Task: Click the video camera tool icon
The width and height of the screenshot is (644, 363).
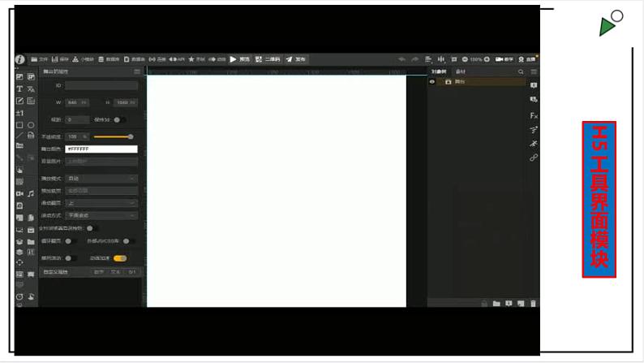Action: click(19, 194)
